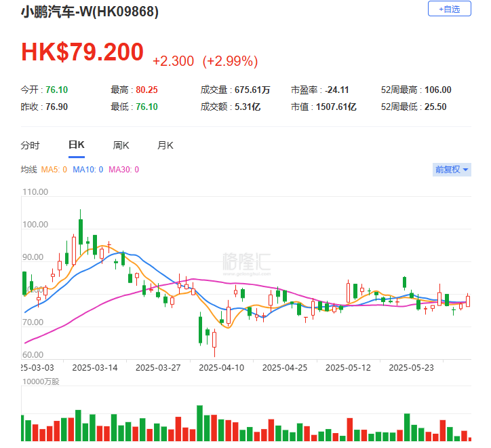Click the 110.00 price axis label
This screenshot has height=448, width=491.
click(35, 192)
